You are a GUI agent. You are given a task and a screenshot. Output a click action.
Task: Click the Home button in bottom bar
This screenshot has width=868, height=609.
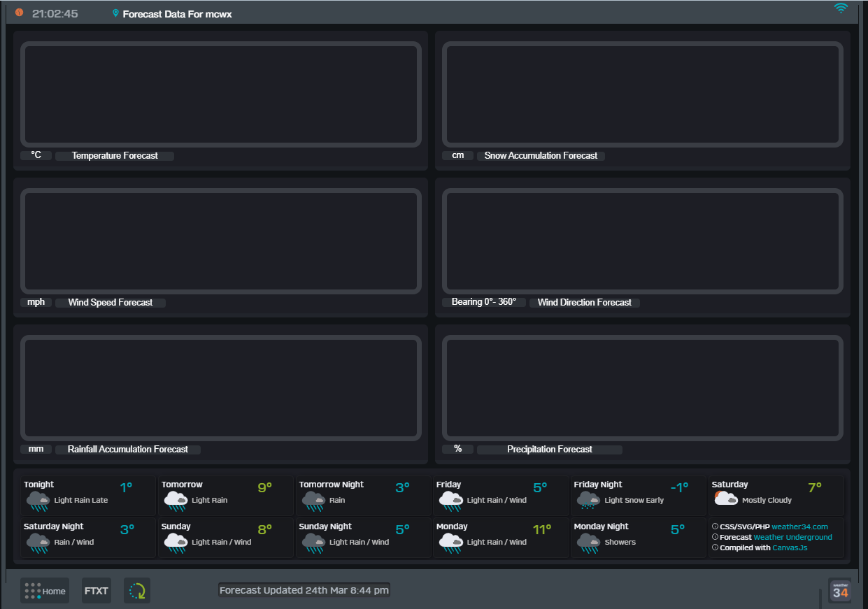tap(45, 591)
